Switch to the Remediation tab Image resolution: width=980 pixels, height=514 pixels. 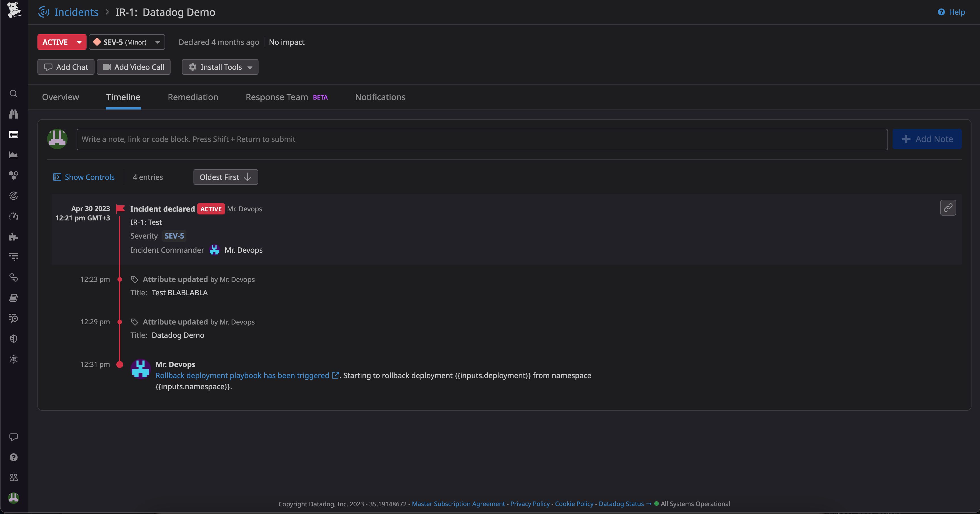click(192, 97)
